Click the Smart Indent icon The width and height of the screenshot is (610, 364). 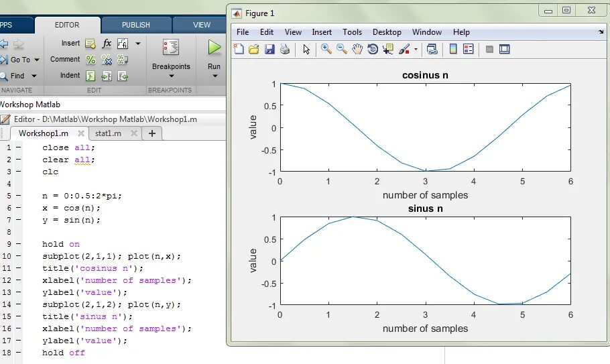[x=90, y=76]
